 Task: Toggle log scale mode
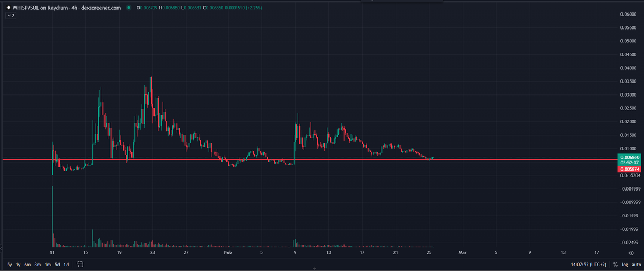[x=625, y=265]
